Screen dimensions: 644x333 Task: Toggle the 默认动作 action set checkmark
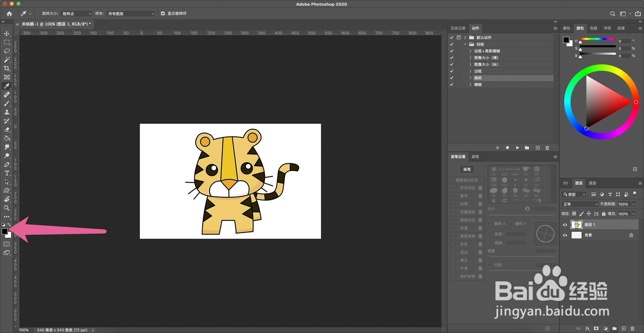(452, 38)
